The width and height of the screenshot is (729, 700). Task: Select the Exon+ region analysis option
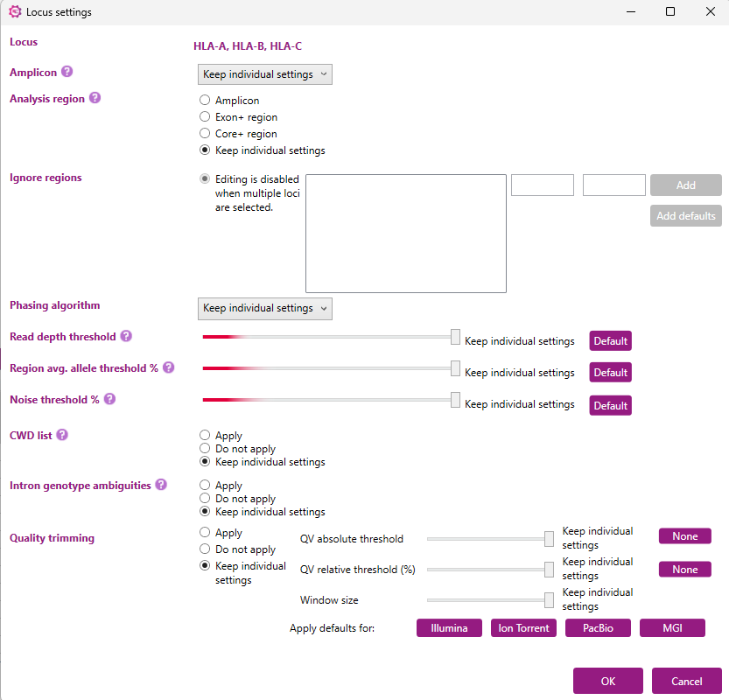205,117
